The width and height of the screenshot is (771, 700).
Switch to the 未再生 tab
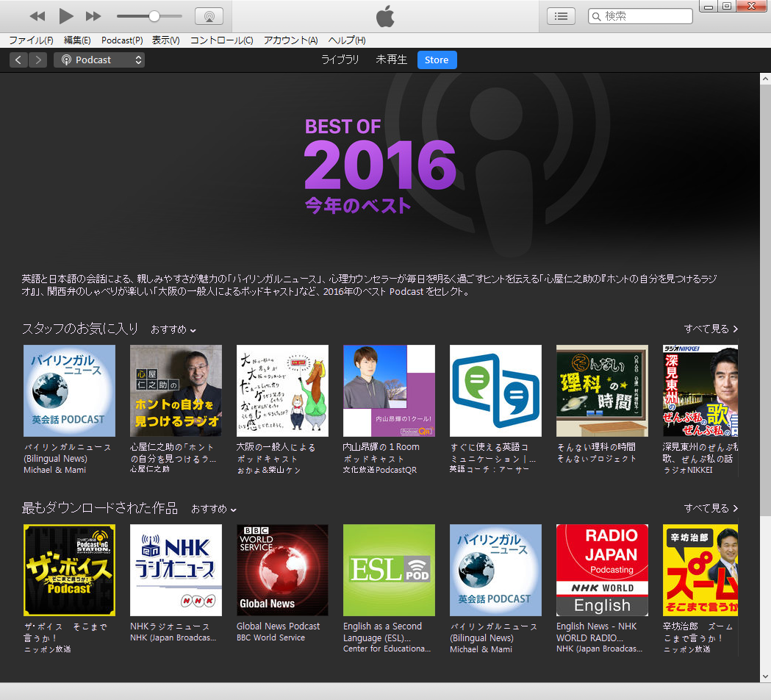(392, 60)
